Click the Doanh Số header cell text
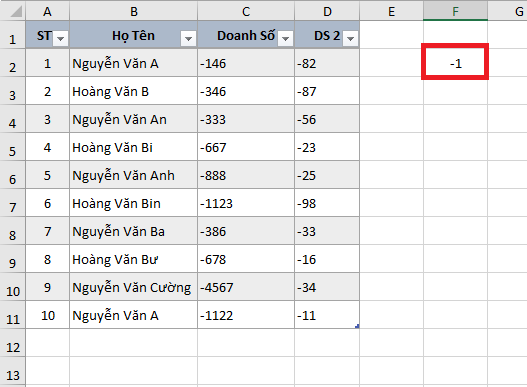This screenshot has height=387, width=527. 246,36
